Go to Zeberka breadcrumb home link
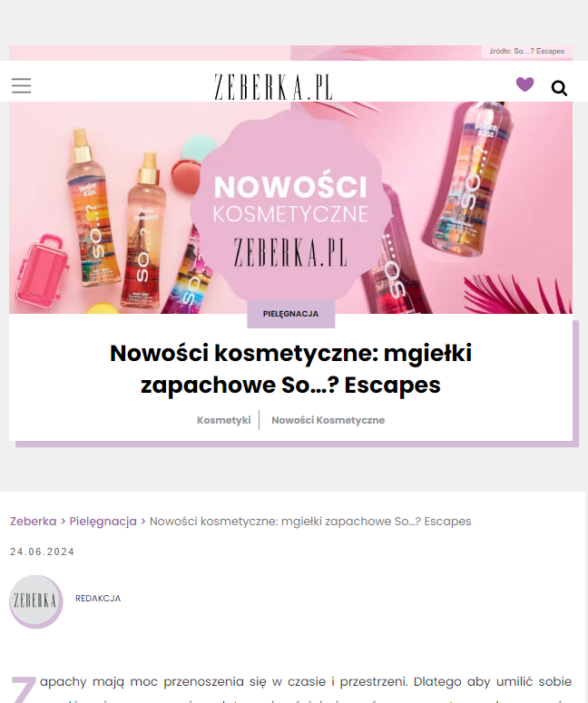 click(x=34, y=521)
